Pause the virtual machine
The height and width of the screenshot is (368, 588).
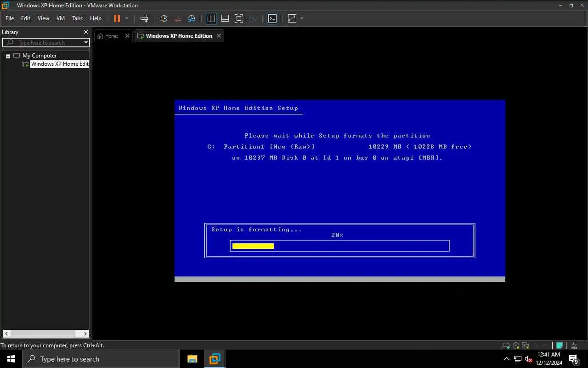tap(117, 18)
